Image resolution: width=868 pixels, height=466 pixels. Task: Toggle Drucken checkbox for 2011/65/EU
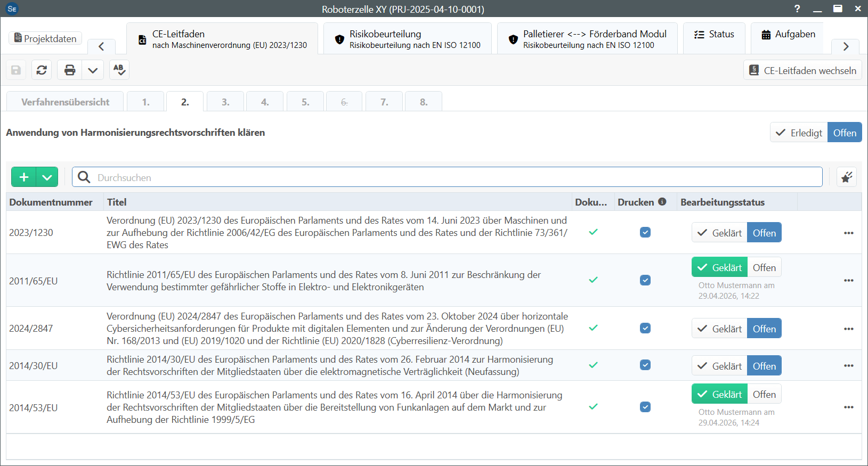coord(645,280)
